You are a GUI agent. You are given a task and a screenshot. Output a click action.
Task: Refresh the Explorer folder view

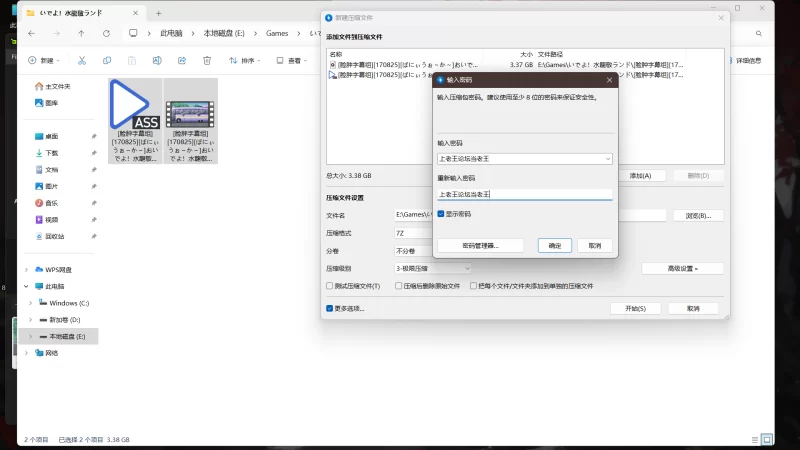(x=106, y=33)
